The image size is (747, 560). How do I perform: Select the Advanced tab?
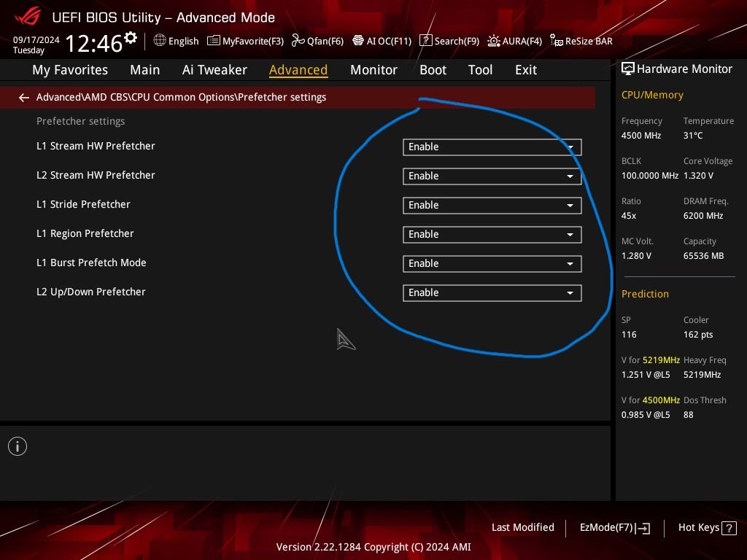(298, 70)
